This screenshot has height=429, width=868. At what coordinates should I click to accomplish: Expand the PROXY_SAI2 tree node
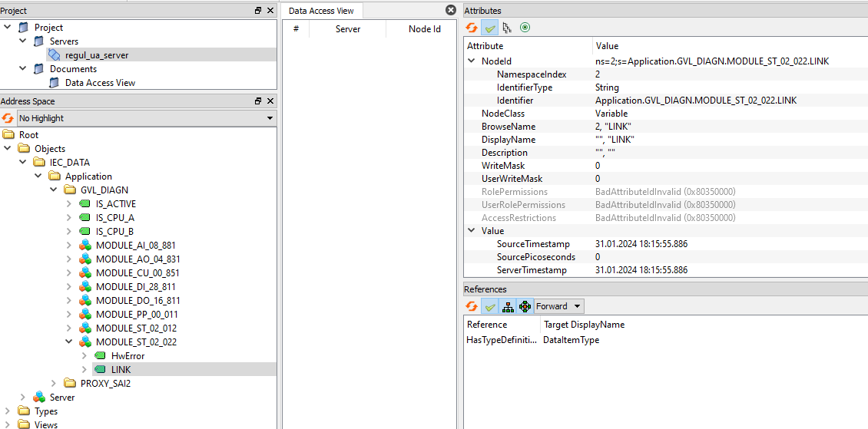pyautogui.click(x=54, y=384)
